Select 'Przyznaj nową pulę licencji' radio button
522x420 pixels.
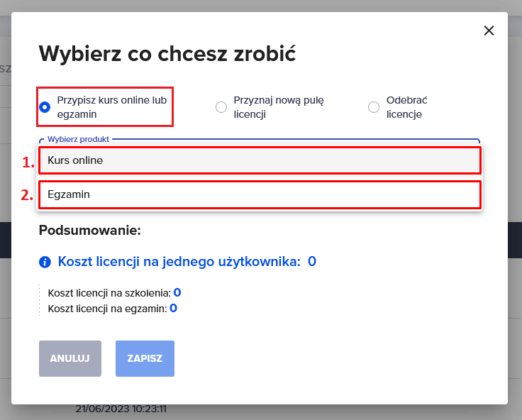point(221,107)
